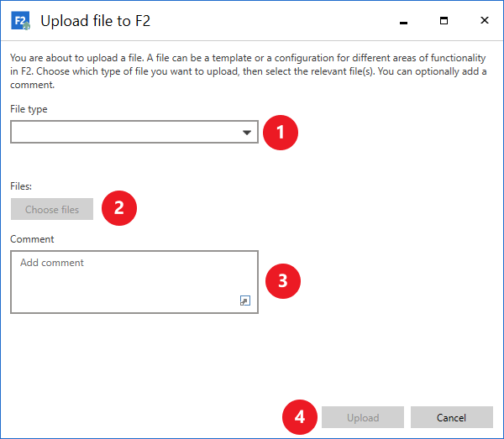
Task: Select the red number 3 callout badge
Action: (x=282, y=281)
